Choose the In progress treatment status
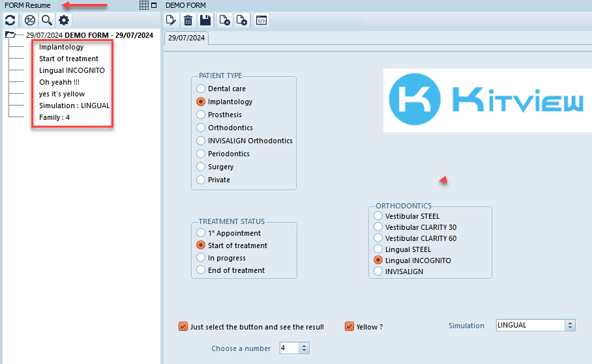 coord(201,258)
